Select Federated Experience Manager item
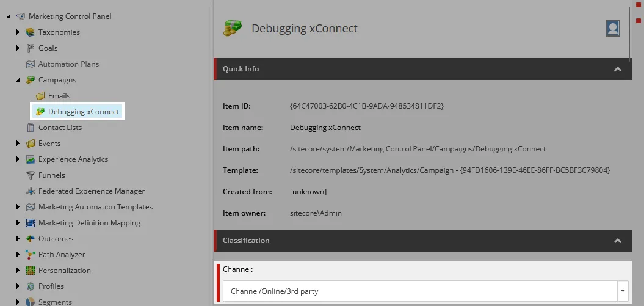Viewport: 644px width, 306px height. [x=92, y=191]
